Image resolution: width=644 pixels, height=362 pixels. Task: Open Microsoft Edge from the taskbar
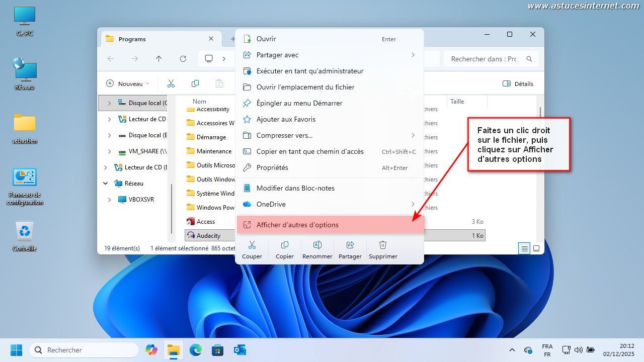point(195,350)
